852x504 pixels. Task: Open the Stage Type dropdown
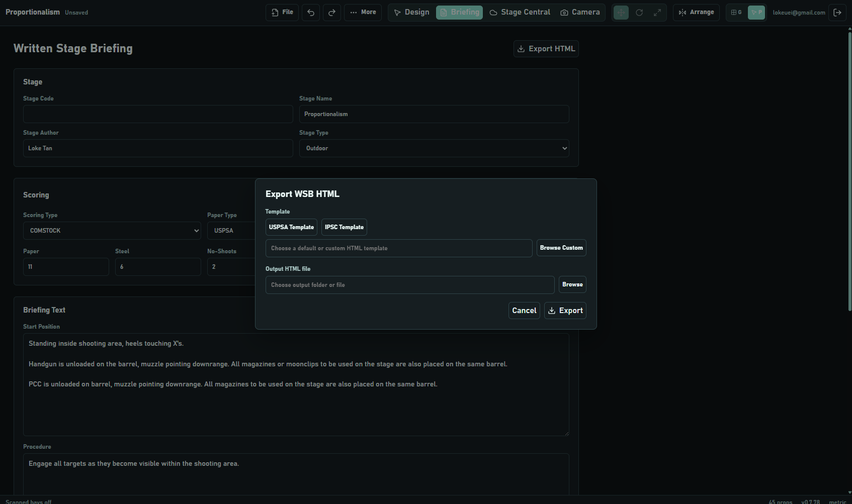click(434, 148)
